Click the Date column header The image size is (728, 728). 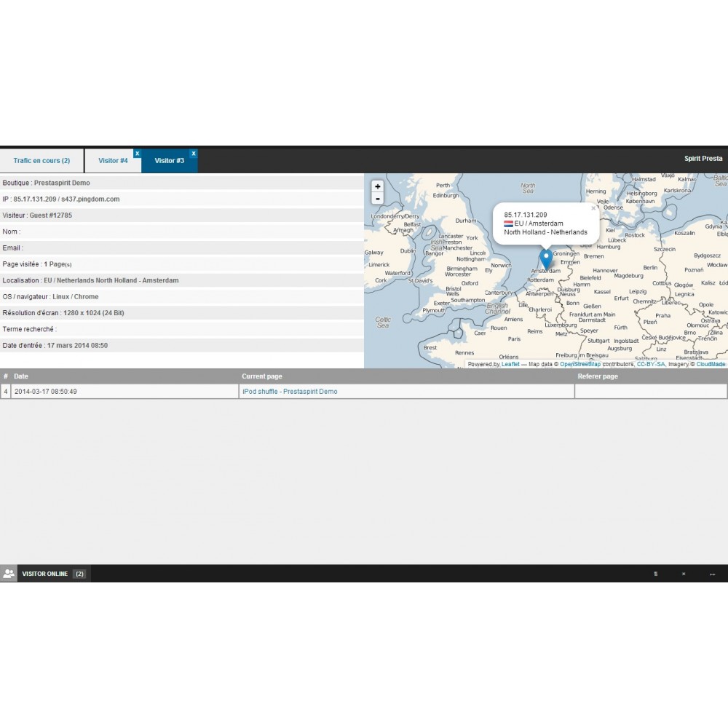pyautogui.click(x=21, y=376)
